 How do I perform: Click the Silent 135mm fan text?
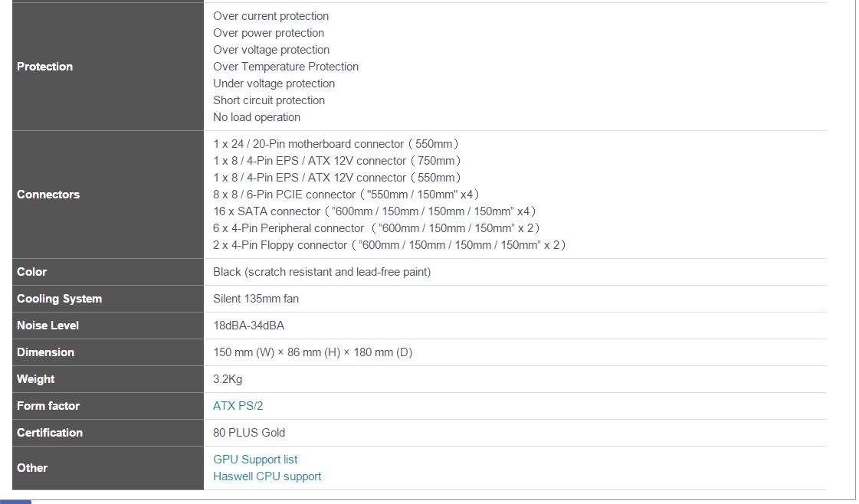coord(256,299)
